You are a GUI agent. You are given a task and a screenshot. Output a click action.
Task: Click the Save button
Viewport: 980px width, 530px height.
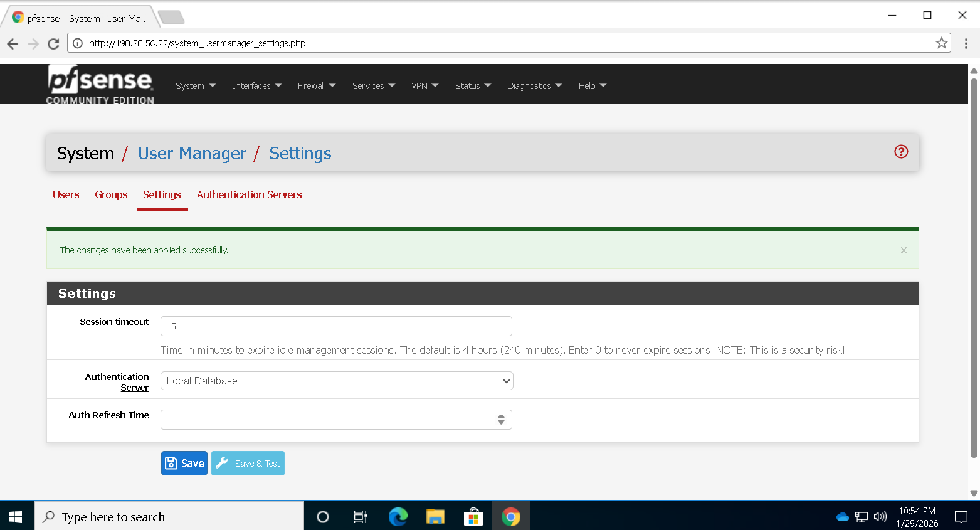click(x=184, y=464)
